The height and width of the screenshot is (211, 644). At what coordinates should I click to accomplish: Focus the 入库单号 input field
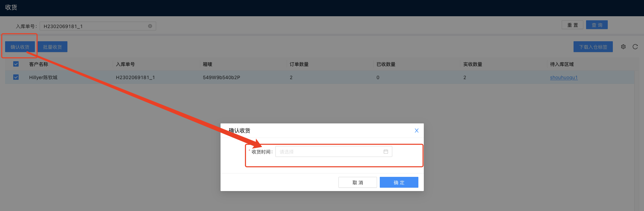[95, 26]
